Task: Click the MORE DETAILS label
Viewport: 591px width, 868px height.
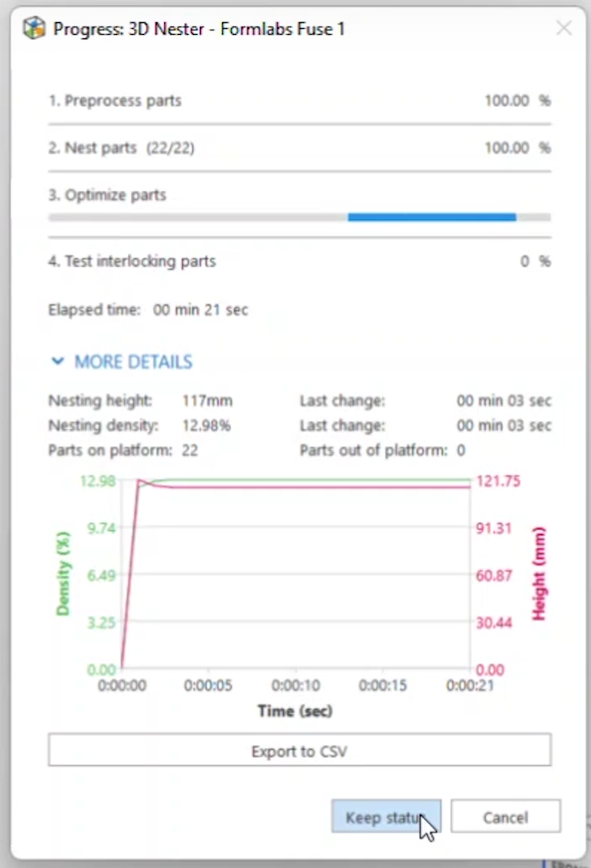Action: coord(133,362)
